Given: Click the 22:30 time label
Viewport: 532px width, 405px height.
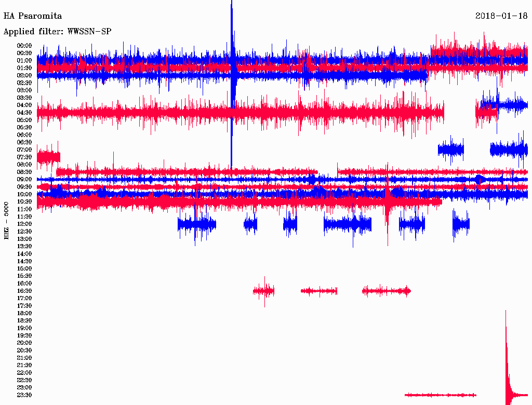Looking at the screenshot, I should 24,380.
